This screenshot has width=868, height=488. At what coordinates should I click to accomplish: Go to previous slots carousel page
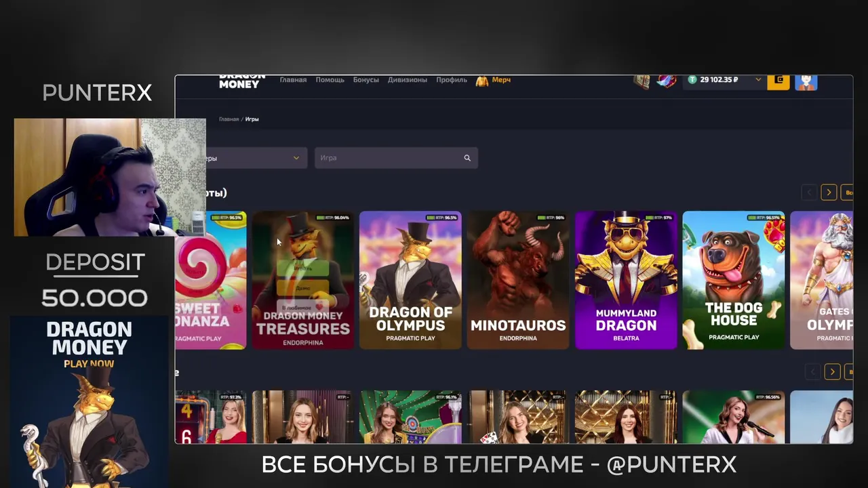[809, 192]
